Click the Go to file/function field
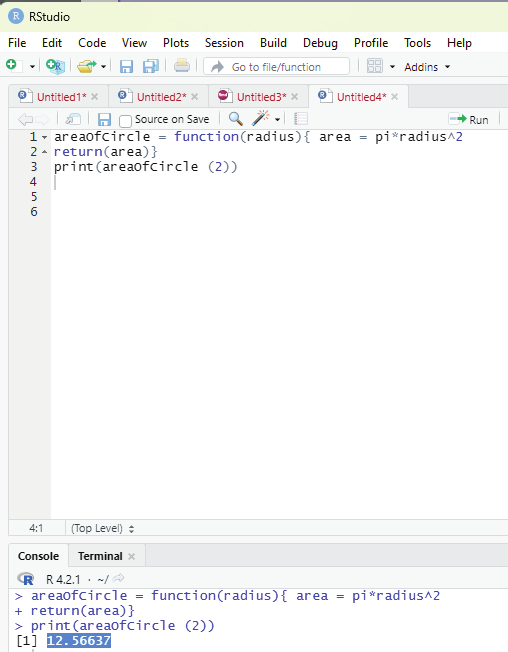 pyautogui.click(x=276, y=67)
